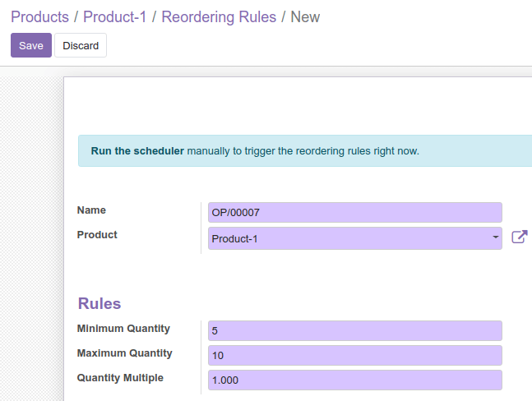Expand the Product dropdown arrow
This screenshot has height=401, width=532.
[495, 237]
